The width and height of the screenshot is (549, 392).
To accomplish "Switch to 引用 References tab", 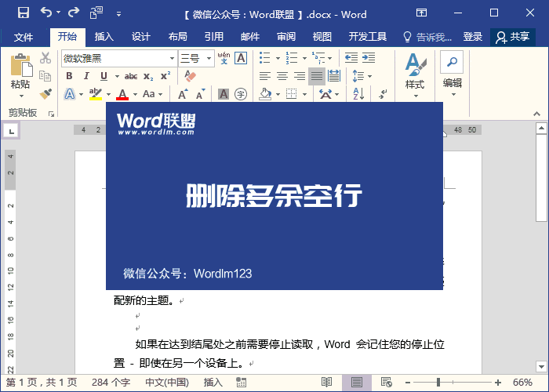I will pyautogui.click(x=214, y=37).
